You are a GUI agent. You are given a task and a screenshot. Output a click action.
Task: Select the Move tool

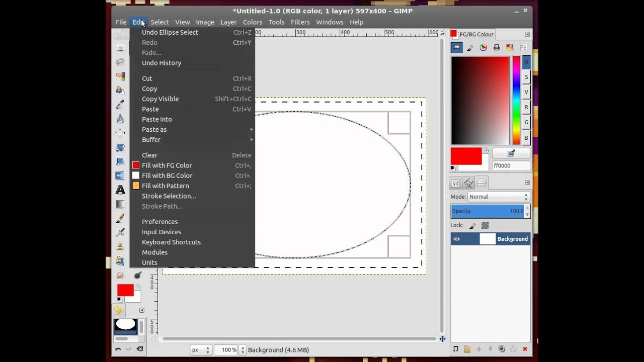[120, 133]
